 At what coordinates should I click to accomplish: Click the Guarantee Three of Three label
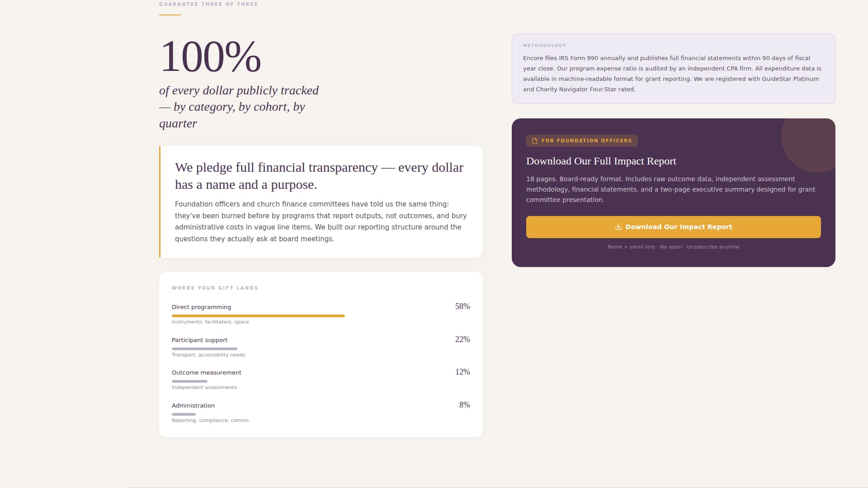point(208,4)
